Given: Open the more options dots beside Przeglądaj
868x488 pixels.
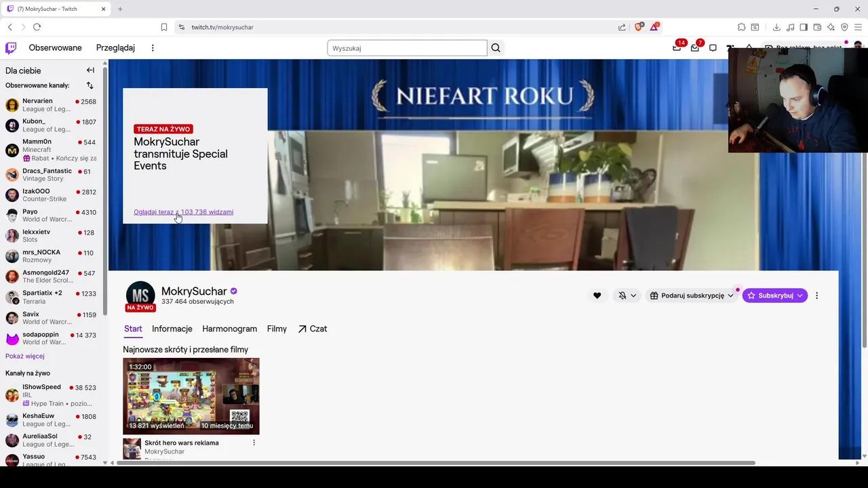Looking at the screenshot, I should pyautogui.click(x=153, y=48).
